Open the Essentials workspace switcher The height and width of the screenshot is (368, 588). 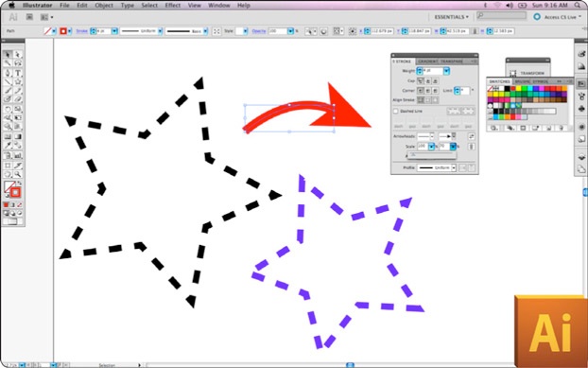click(x=451, y=17)
